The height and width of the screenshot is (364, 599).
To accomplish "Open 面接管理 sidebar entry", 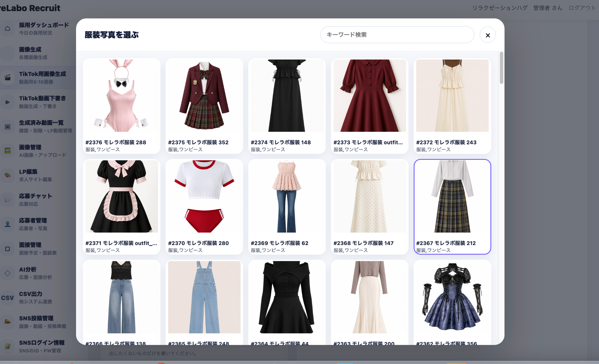I will pyautogui.click(x=38, y=249).
